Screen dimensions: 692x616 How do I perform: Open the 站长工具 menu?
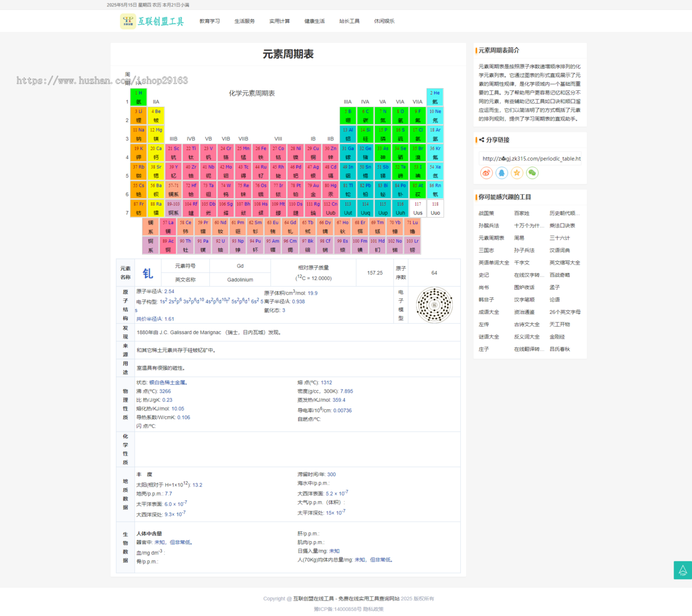[x=349, y=21]
